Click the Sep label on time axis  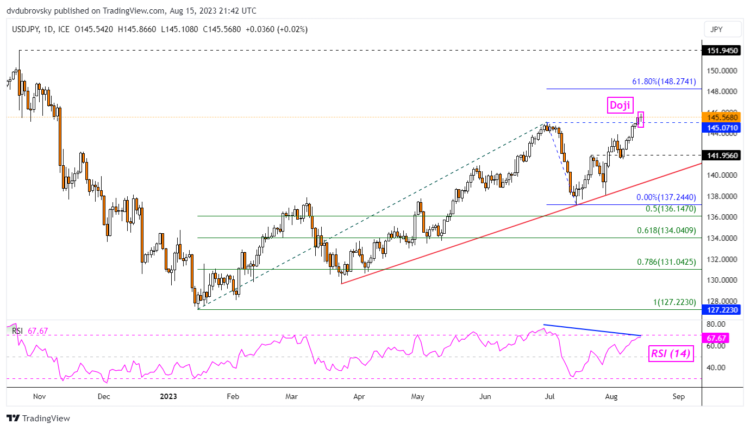(677, 396)
